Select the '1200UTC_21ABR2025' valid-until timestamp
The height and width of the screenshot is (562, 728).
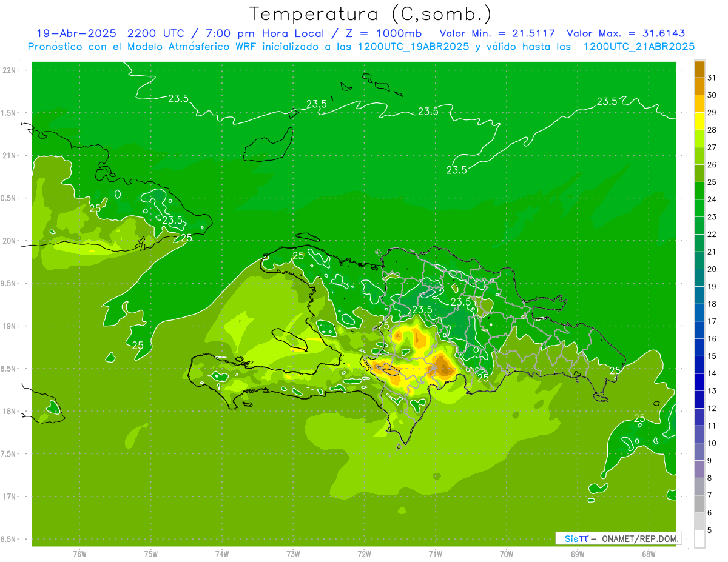coord(638,46)
